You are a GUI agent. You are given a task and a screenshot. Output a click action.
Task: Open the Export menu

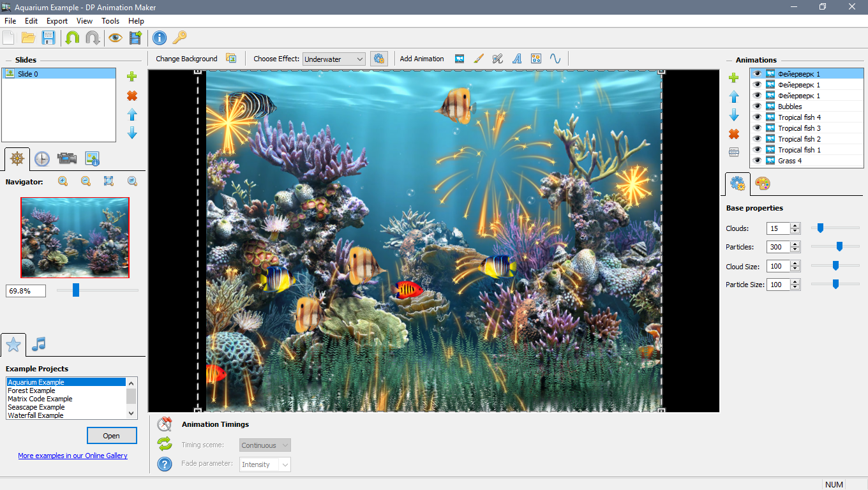[57, 21]
